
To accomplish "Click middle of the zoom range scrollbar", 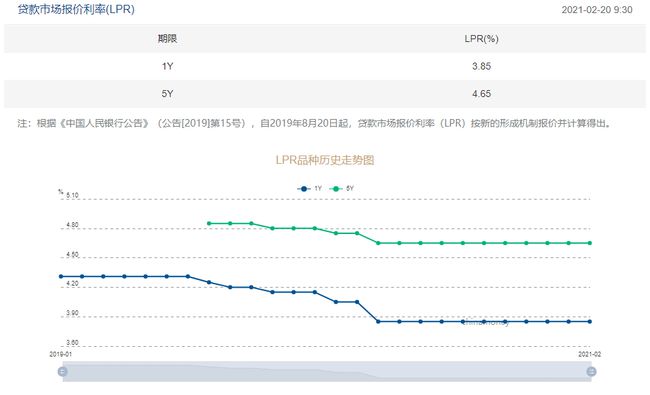I will 327,371.
